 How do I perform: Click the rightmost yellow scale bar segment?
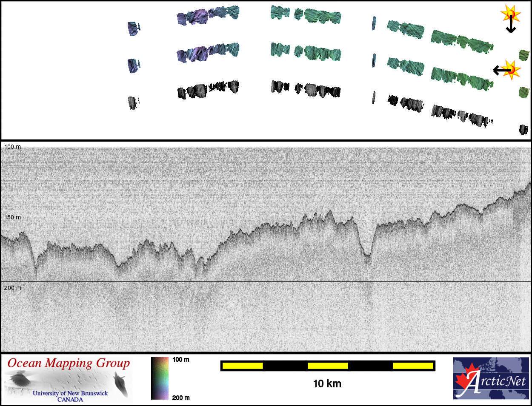412,366
